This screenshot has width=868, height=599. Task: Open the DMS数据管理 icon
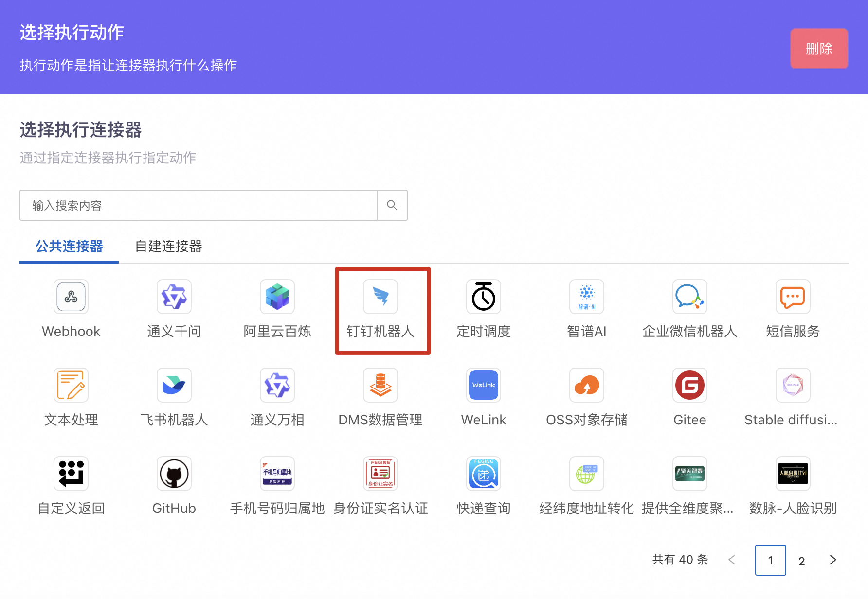(380, 385)
